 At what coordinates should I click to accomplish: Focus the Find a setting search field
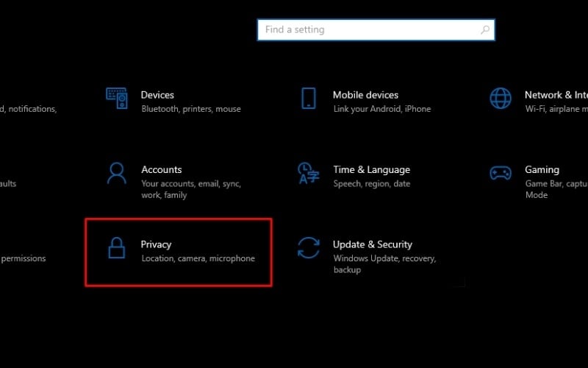point(367,30)
